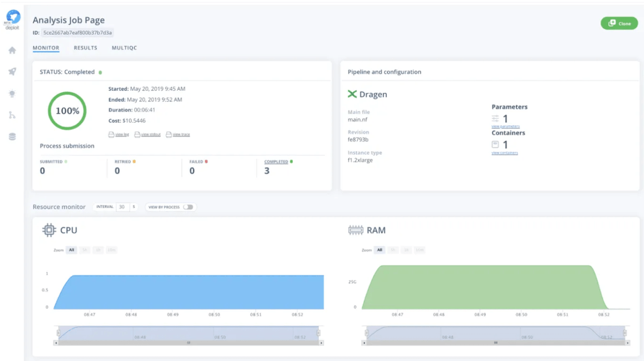Switch to the MultiQC tab

click(x=124, y=48)
